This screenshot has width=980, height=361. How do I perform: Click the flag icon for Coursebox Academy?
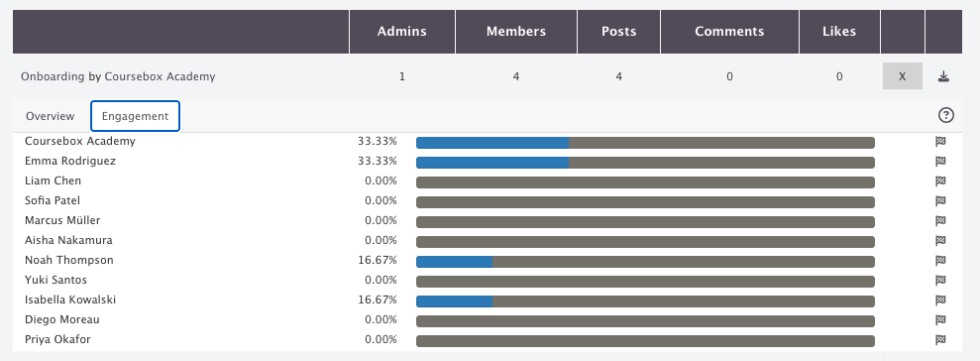click(940, 142)
